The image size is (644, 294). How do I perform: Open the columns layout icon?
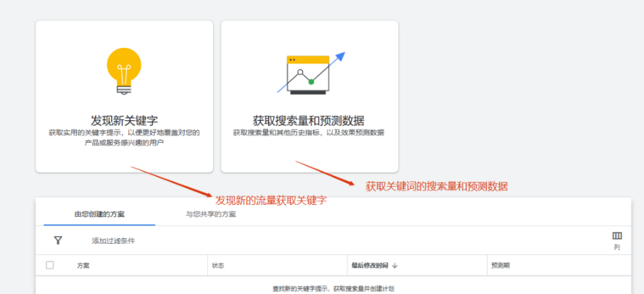tap(617, 236)
